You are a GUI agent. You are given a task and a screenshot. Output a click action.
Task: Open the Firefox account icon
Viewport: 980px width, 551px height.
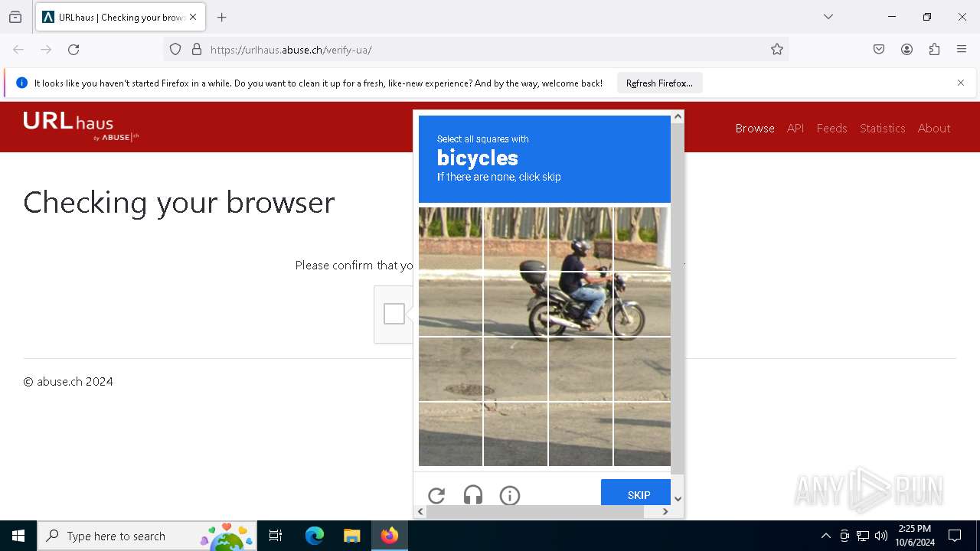(x=906, y=50)
